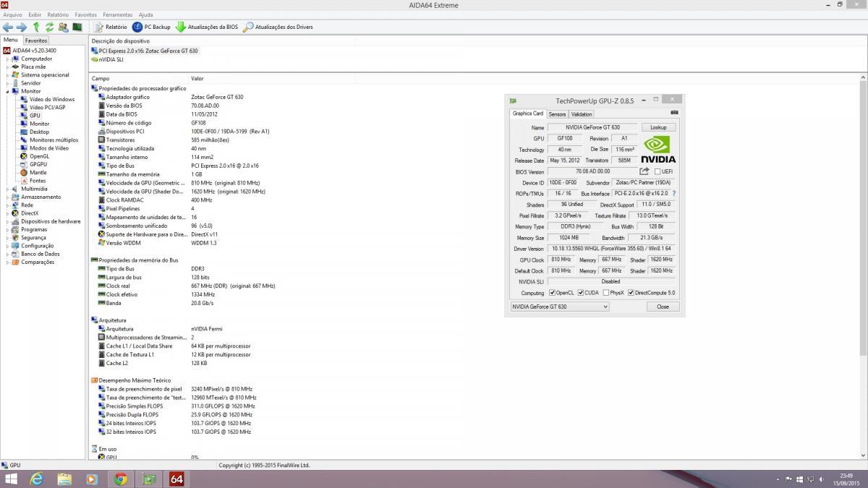Select the Mantle tree icon
868x488 pixels.
point(24,172)
